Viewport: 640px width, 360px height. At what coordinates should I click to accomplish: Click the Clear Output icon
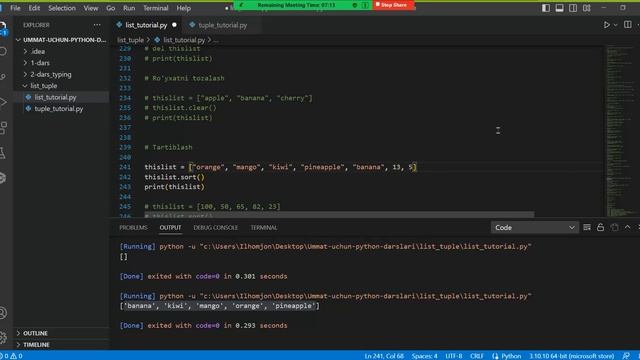(587, 227)
